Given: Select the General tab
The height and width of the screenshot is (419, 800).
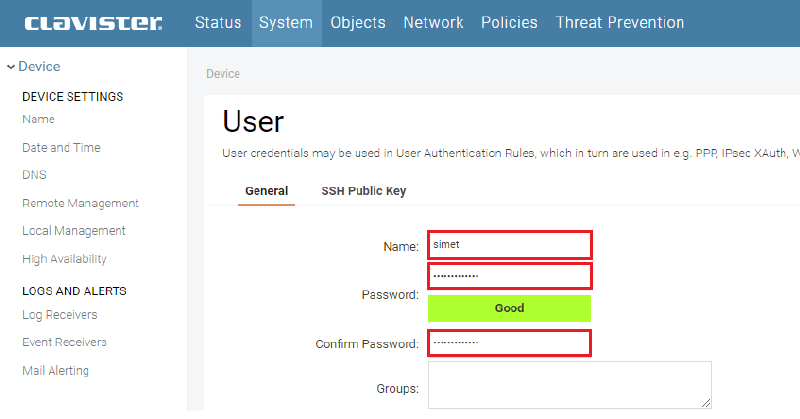Looking at the screenshot, I should (x=266, y=191).
